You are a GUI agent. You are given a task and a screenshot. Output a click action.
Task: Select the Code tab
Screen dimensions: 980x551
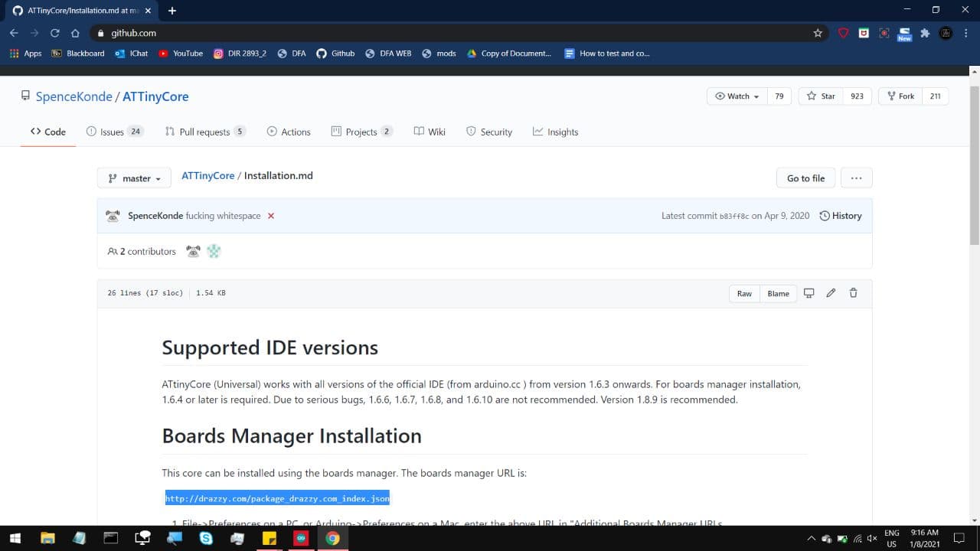point(48,132)
